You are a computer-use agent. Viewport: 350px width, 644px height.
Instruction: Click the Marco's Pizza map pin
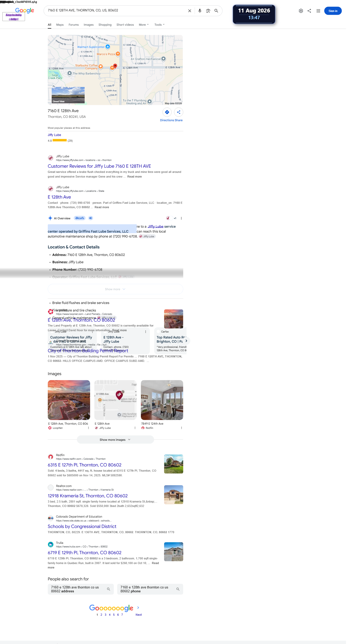coord(118,54)
